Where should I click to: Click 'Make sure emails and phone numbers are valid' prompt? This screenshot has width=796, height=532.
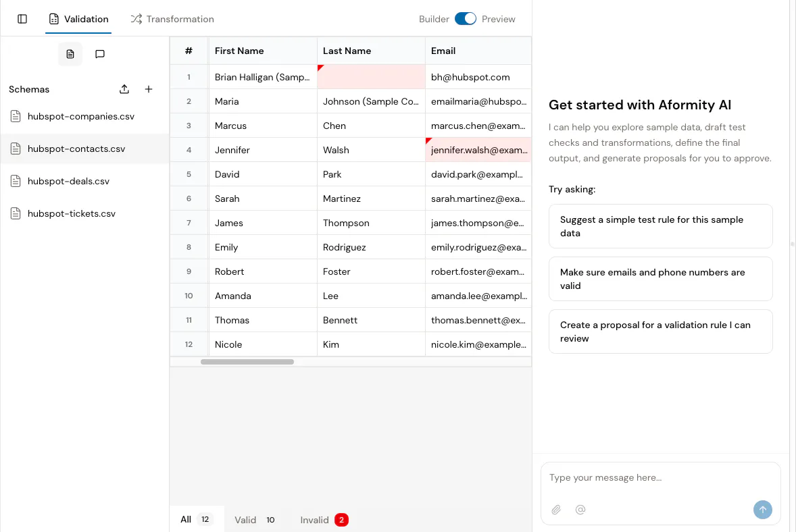pyautogui.click(x=660, y=279)
